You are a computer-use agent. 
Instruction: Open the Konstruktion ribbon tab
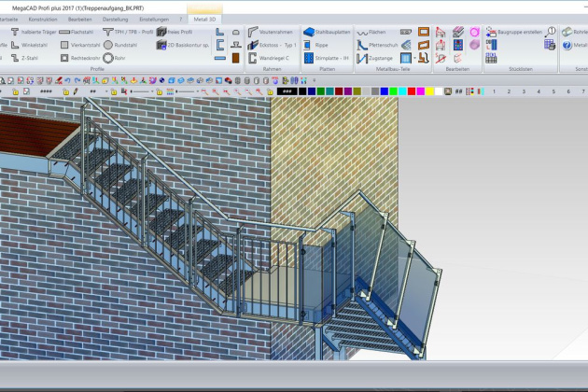click(43, 19)
